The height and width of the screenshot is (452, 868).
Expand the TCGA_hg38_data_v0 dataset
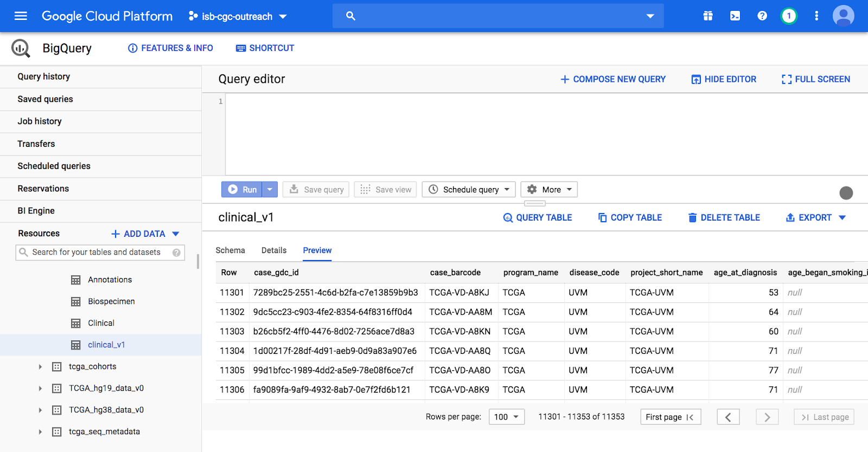[40, 410]
